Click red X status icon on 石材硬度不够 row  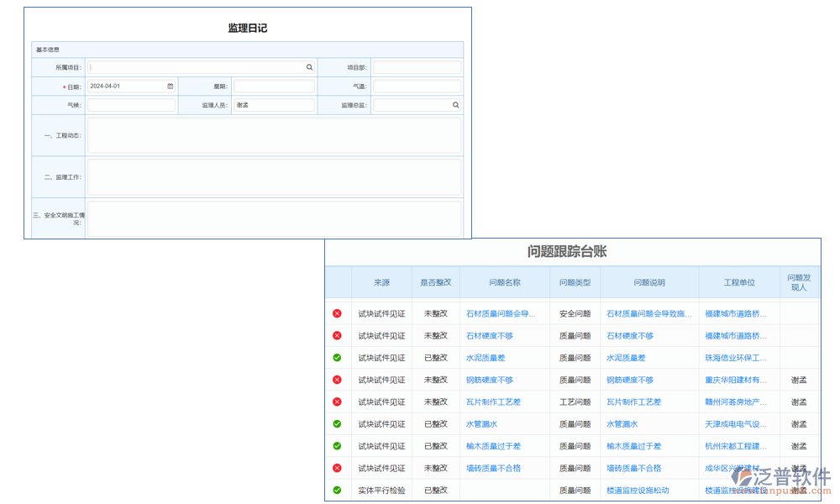(x=337, y=335)
